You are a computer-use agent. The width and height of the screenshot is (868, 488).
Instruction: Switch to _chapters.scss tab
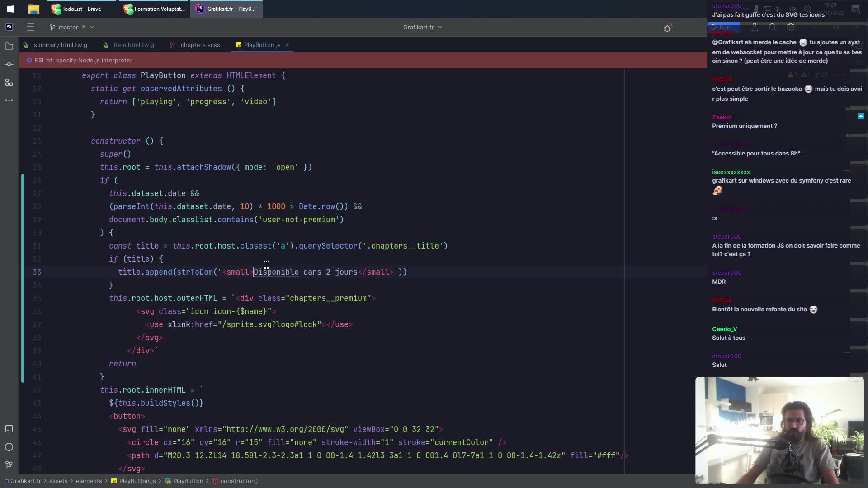click(x=195, y=45)
